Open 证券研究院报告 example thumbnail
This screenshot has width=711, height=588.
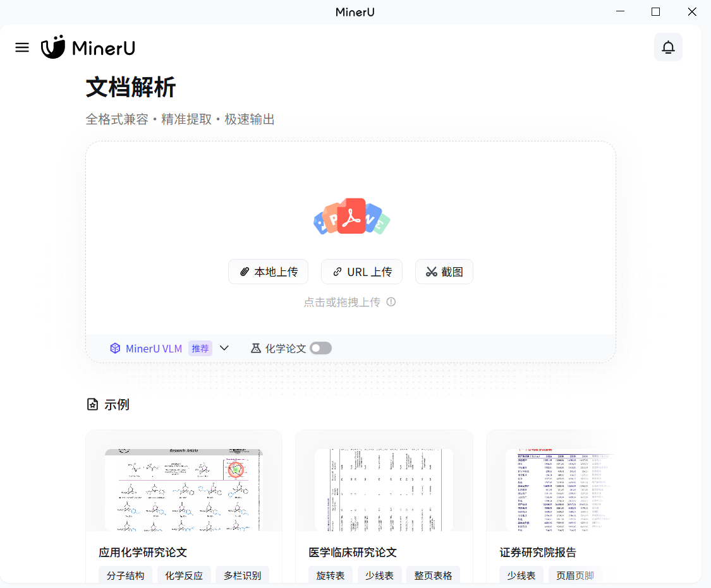click(x=561, y=489)
